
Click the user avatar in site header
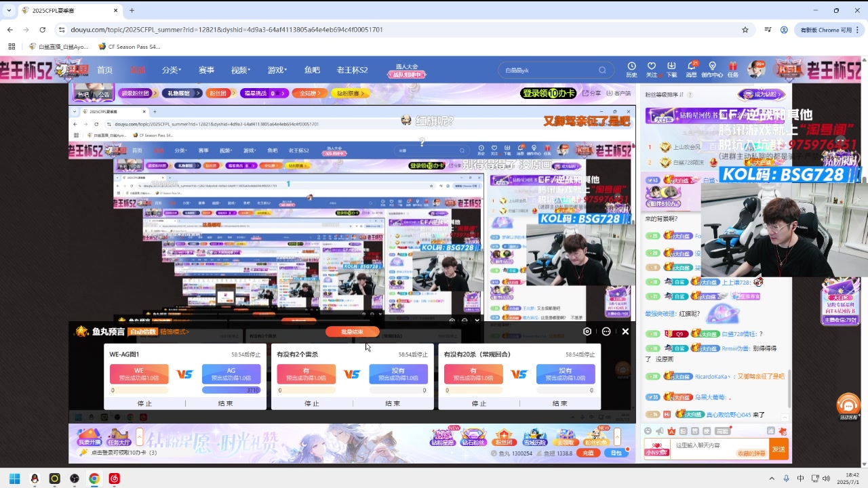[755, 69]
